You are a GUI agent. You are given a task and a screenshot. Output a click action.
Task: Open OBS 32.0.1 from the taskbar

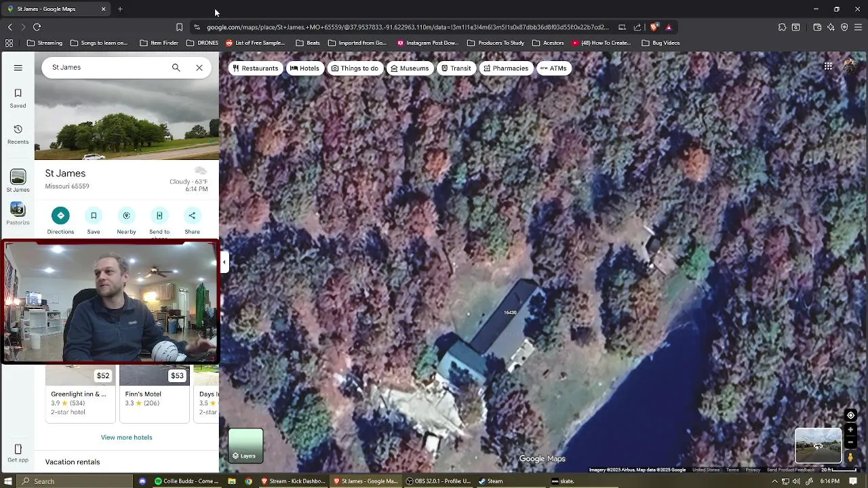[x=438, y=481]
